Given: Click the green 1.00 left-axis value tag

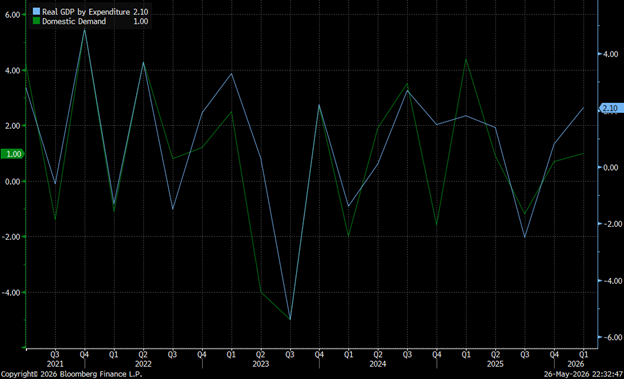Looking at the screenshot, I should point(13,154).
